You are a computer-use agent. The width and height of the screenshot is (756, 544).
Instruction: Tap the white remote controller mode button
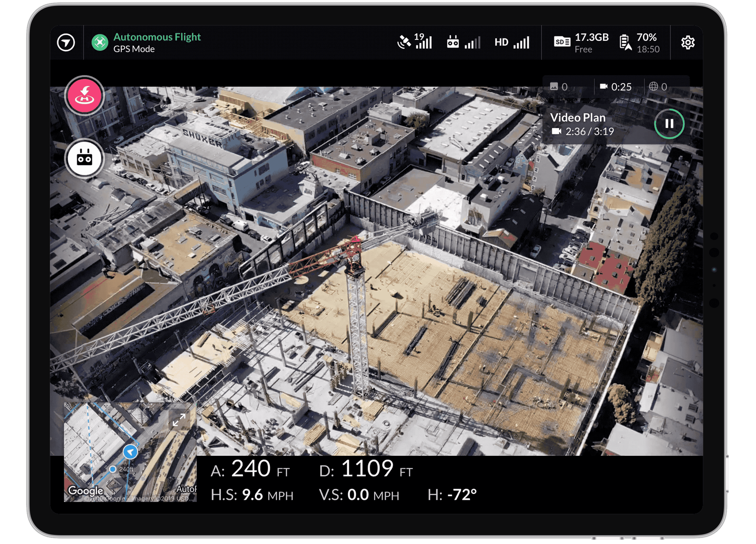84,158
